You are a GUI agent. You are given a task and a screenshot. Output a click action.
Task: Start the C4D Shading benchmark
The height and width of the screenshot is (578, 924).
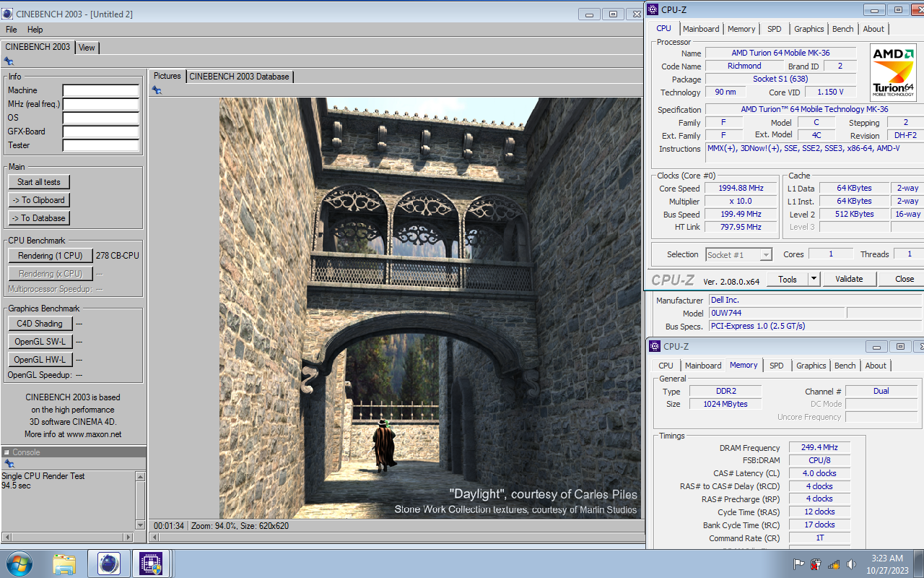(40, 324)
